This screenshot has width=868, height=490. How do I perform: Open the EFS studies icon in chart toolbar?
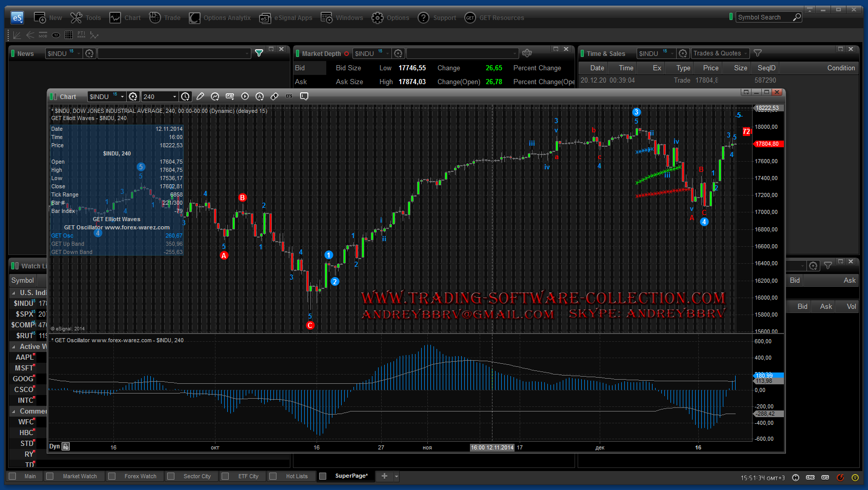point(289,96)
